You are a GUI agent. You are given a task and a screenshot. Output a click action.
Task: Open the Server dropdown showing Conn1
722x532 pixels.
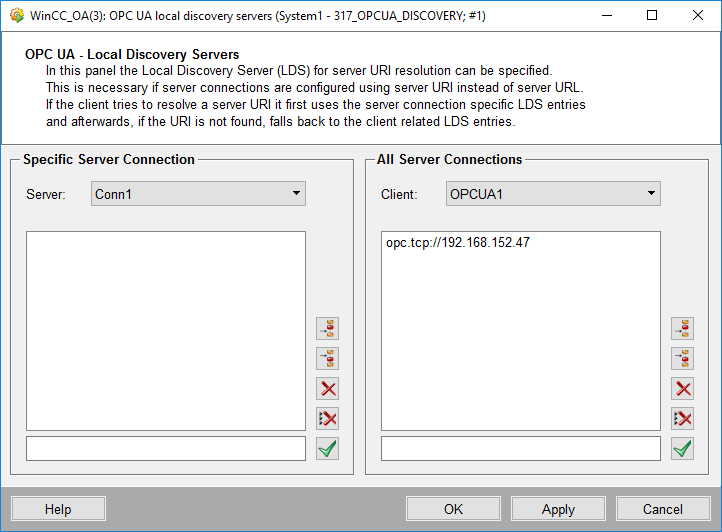tap(198, 193)
